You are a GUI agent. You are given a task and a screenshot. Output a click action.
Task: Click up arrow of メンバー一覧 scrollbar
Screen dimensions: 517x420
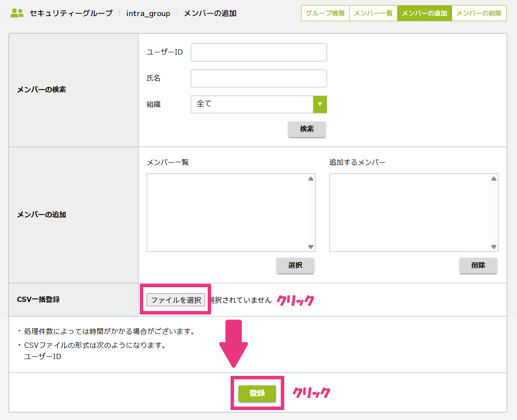click(311, 179)
